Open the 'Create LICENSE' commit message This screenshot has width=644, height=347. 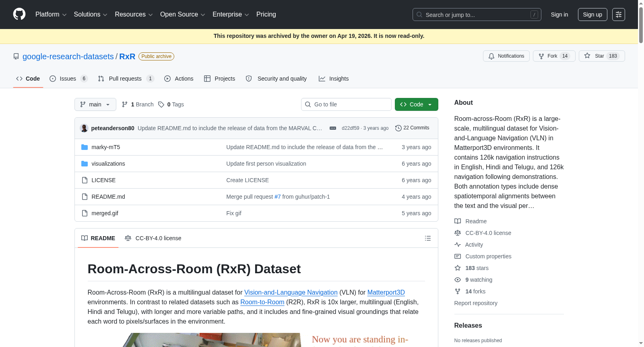248,180
